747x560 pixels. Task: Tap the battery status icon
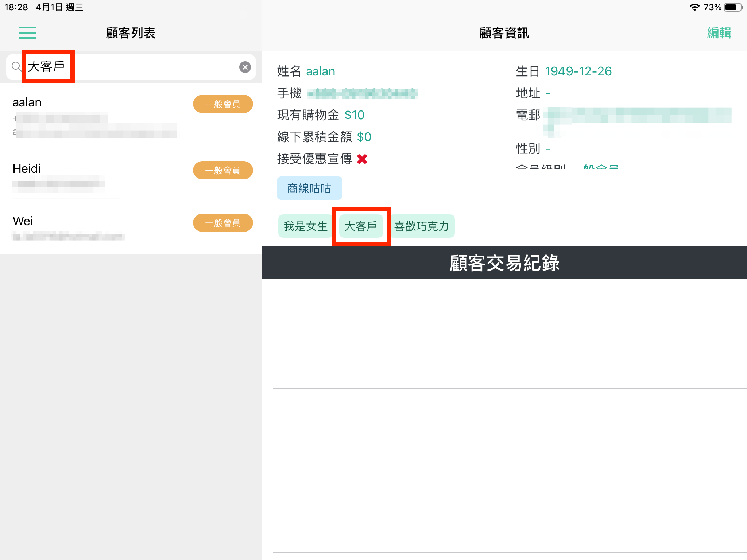coord(733,7)
